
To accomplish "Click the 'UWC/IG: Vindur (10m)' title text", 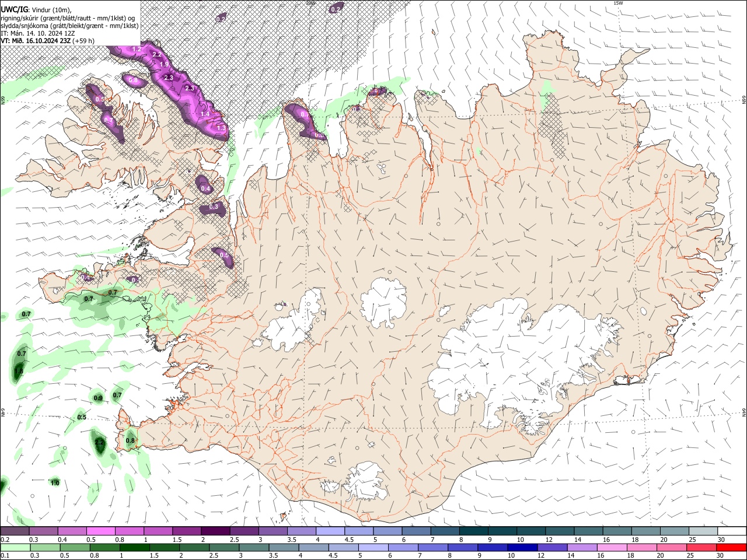I will (x=36, y=10).
